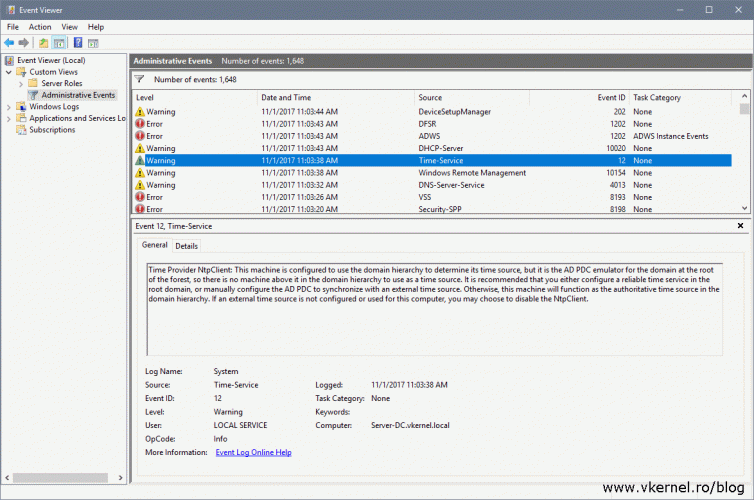Select the Windows Remote Management source cell

click(472, 173)
